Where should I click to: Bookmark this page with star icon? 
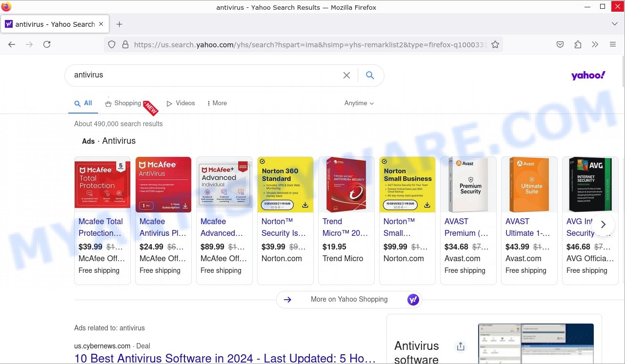tap(495, 44)
